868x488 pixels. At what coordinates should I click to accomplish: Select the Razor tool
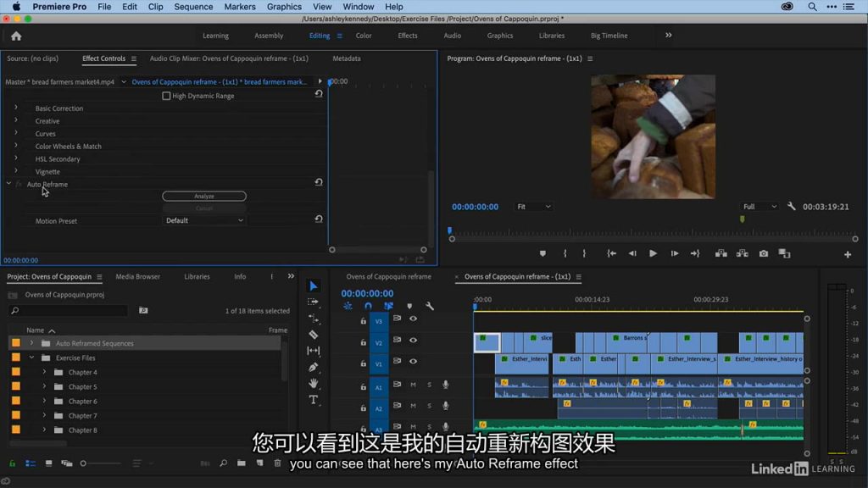point(314,335)
